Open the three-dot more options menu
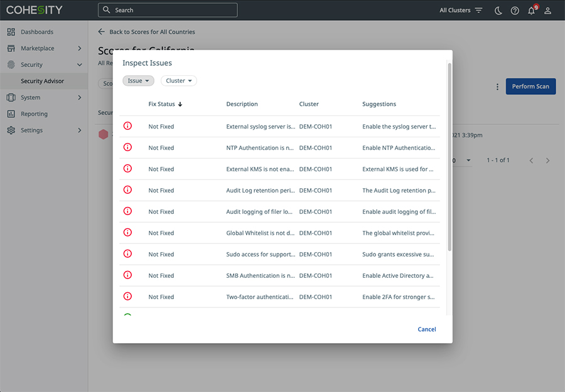565x392 pixels. 497,87
